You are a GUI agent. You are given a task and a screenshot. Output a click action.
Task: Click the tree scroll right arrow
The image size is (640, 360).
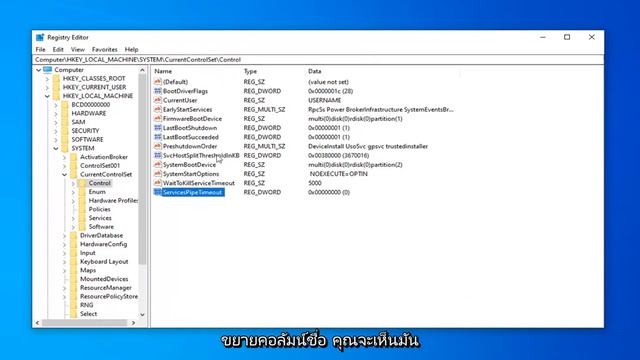[133, 323]
